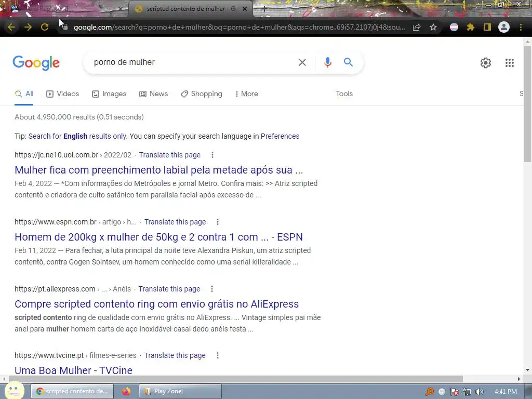
Task: Open options dots for tvcine.pt result
Action: pos(218,355)
